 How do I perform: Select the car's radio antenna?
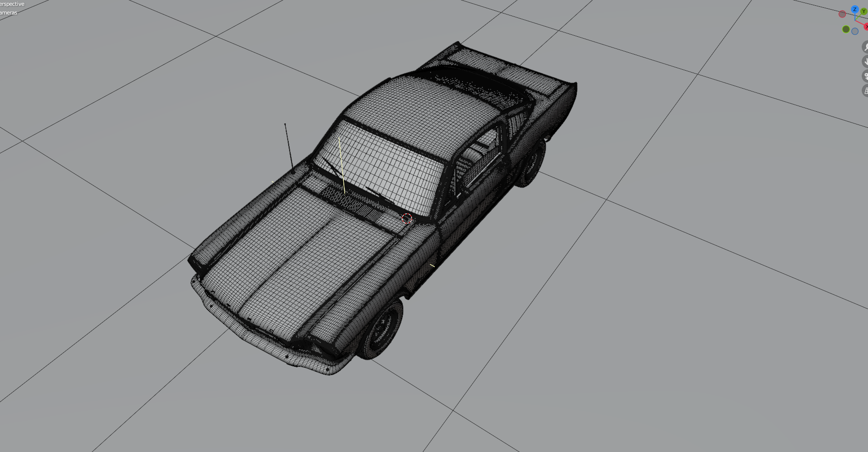289,148
